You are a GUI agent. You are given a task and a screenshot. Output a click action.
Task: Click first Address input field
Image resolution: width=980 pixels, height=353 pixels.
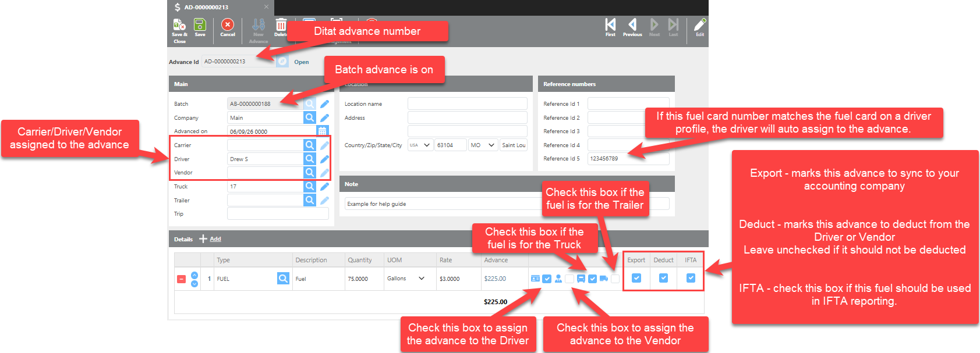468,117
